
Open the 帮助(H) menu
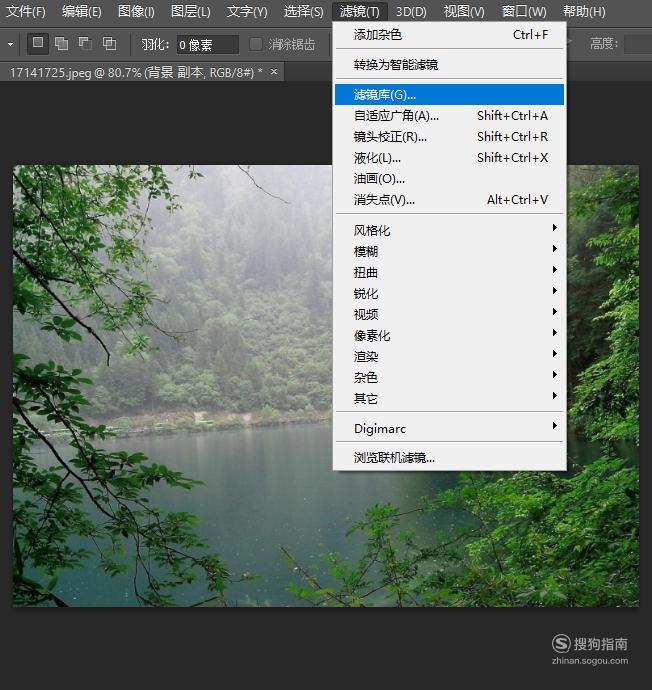point(584,11)
